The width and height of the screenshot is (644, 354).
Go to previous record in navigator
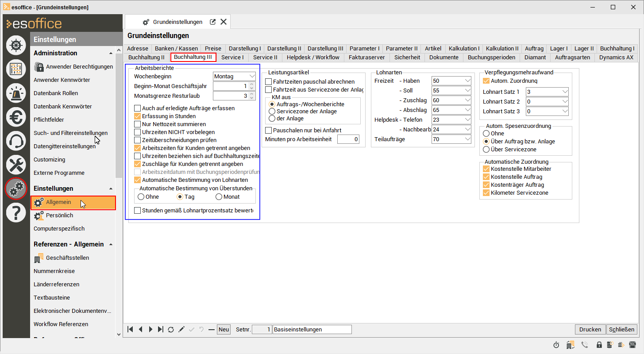tap(140, 329)
